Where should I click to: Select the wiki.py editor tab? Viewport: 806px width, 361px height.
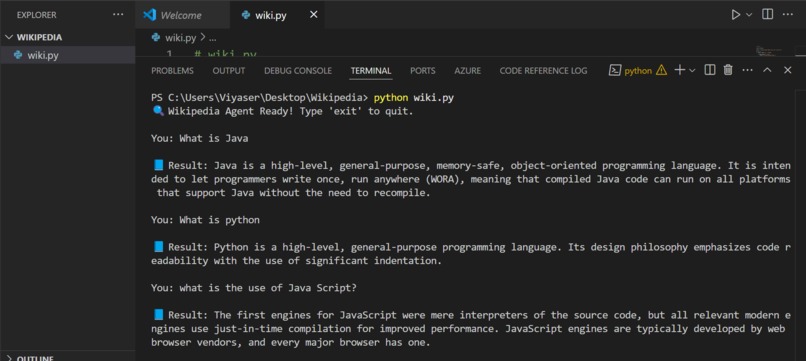point(270,15)
